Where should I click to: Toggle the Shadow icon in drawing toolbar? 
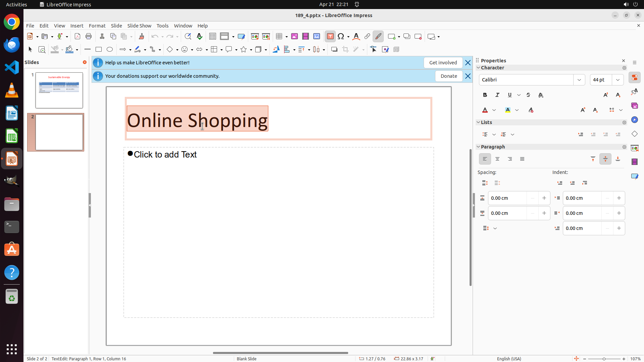(334, 50)
